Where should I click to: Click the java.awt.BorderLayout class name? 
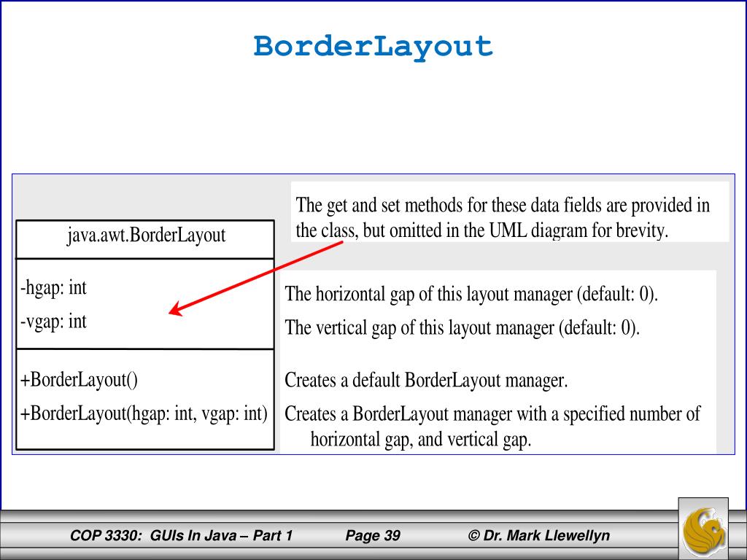[x=146, y=235]
